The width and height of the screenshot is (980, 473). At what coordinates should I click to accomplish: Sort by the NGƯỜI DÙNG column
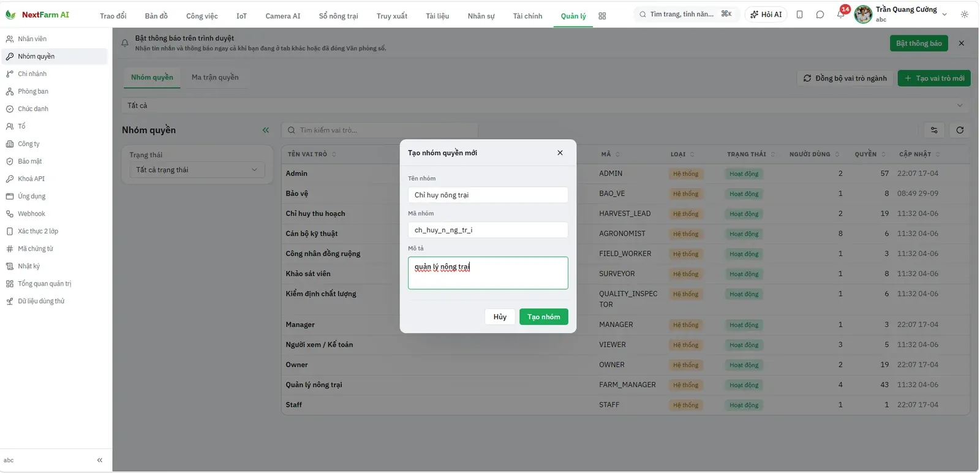[814, 154]
